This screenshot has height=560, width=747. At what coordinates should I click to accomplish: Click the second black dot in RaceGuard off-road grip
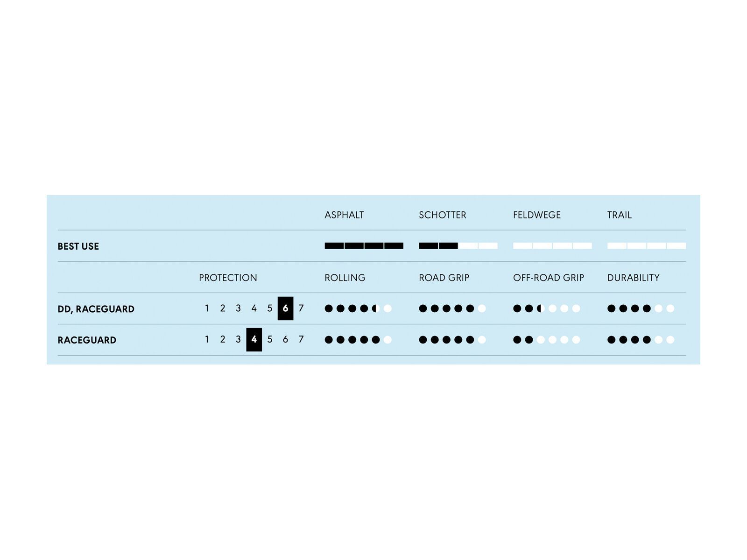529,340
